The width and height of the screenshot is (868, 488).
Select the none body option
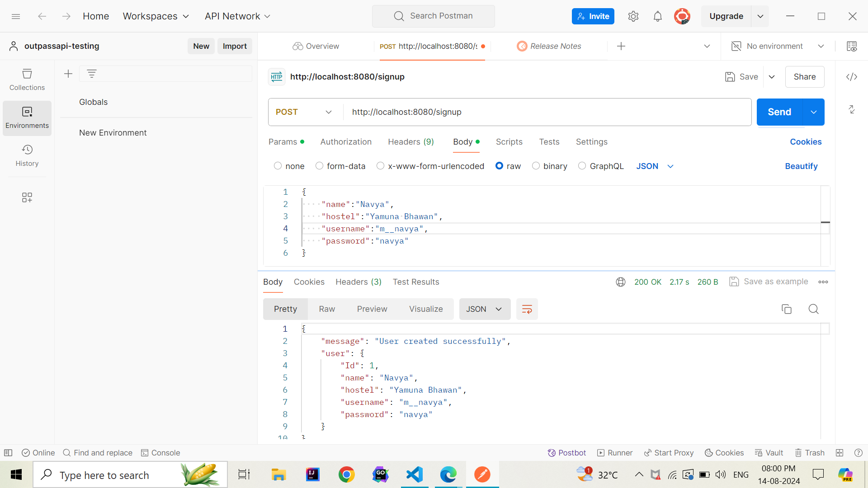tap(278, 166)
